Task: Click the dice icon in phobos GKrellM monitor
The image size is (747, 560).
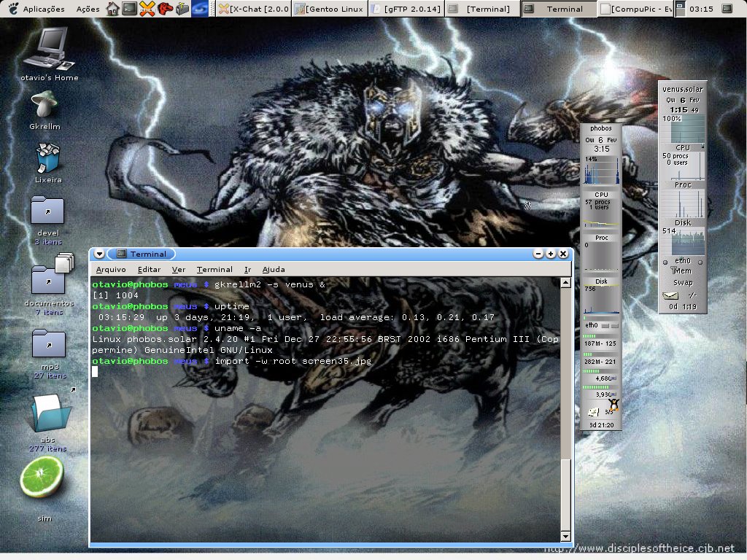Action: [593, 412]
